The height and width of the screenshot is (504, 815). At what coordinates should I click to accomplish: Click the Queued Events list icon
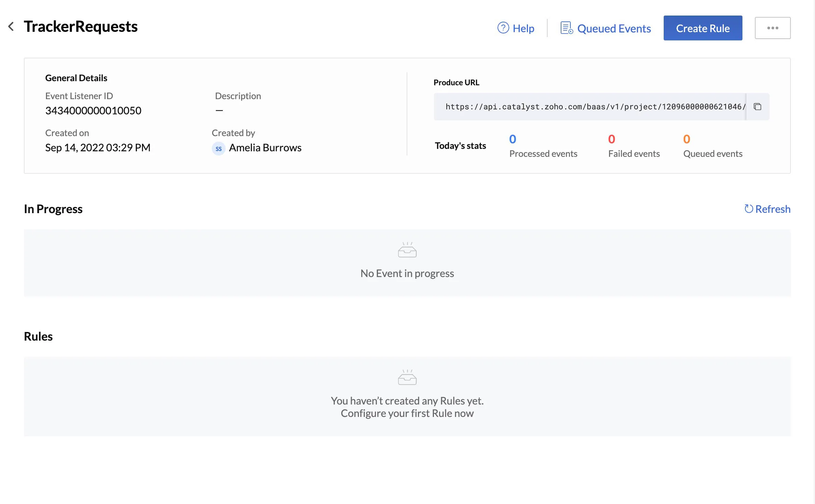(x=567, y=28)
